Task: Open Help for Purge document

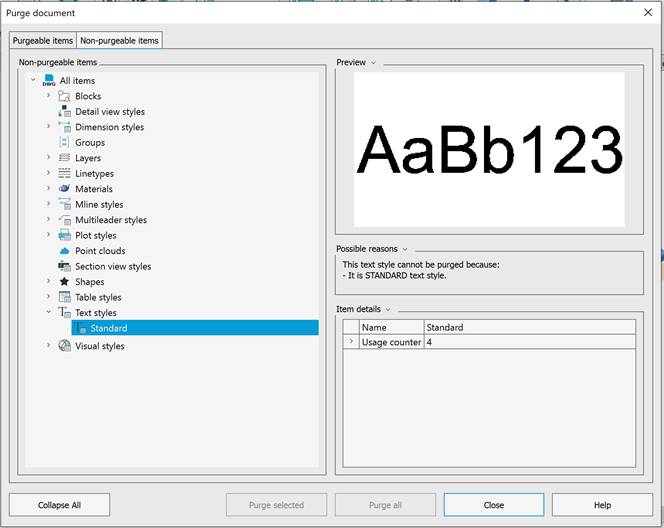Action: click(602, 505)
